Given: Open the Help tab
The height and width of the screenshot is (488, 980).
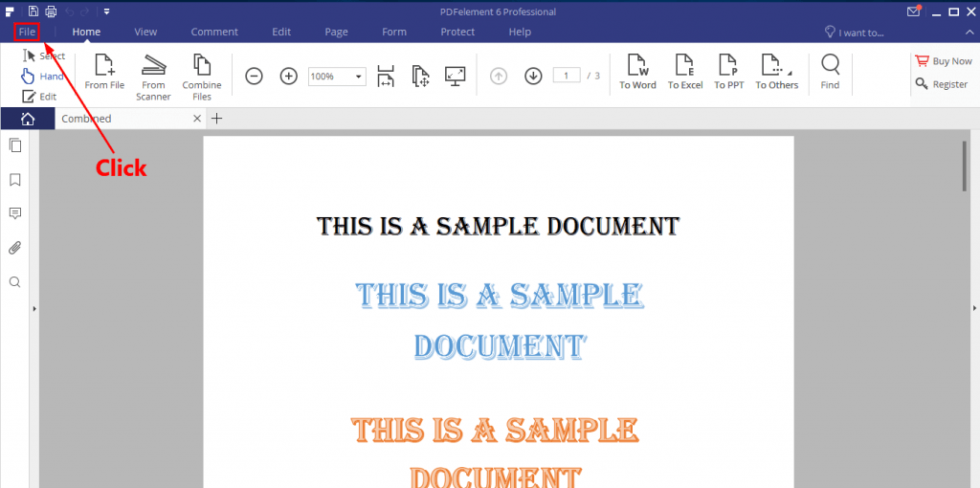Looking at the screenshot, I should (520, 32).
